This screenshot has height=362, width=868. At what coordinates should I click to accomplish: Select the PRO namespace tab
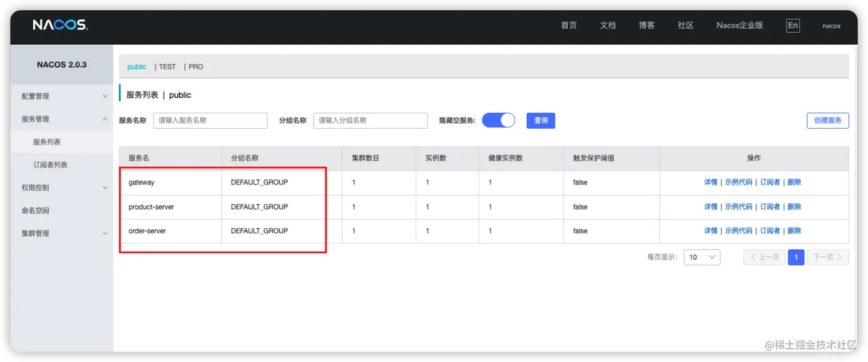click(196, 67)
